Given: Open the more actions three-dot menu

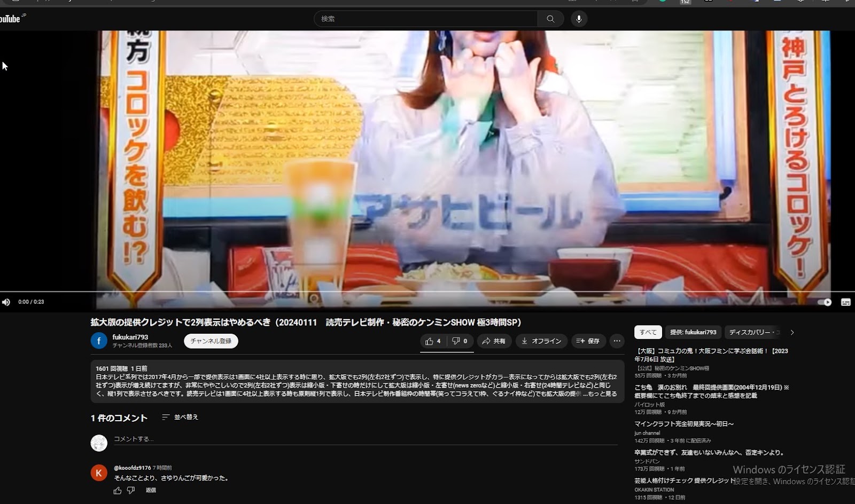Looking at the screenshot, I should (617, 341).
